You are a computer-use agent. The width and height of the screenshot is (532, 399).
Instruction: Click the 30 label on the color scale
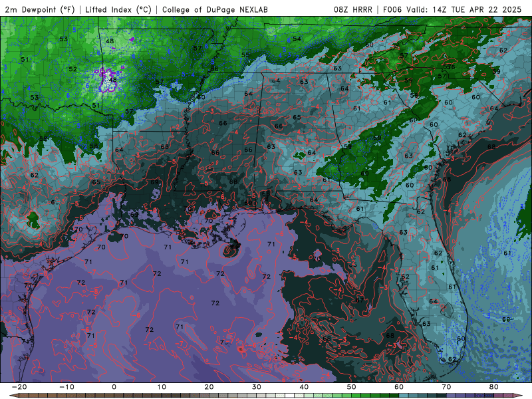257,387
